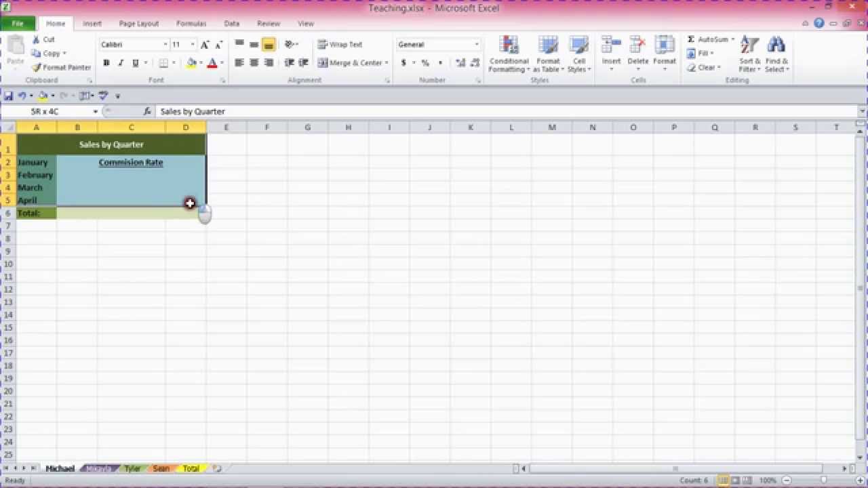The width and height of the screenshot is (868, 488).
Task: Toggle Middle Align
Action: (x=254, y=44)
